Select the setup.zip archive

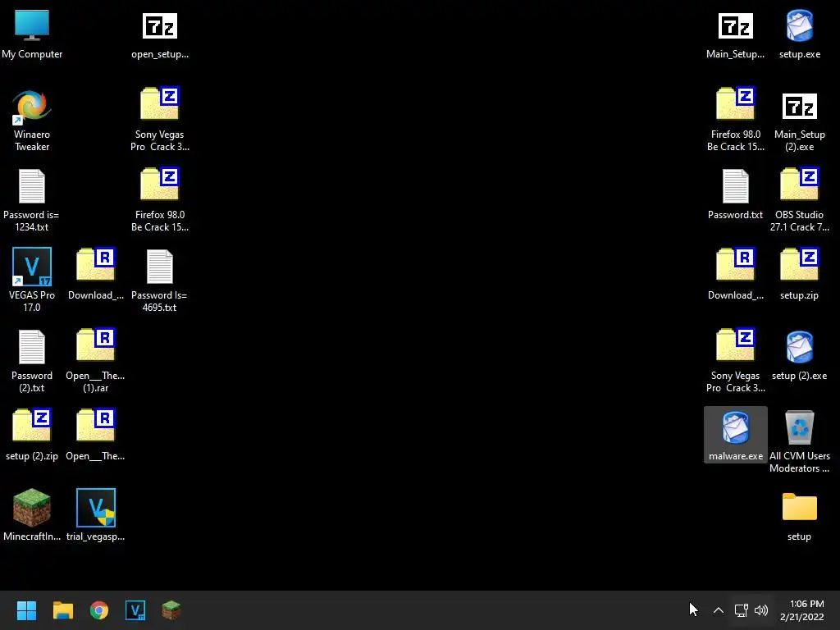coord(799,276)
